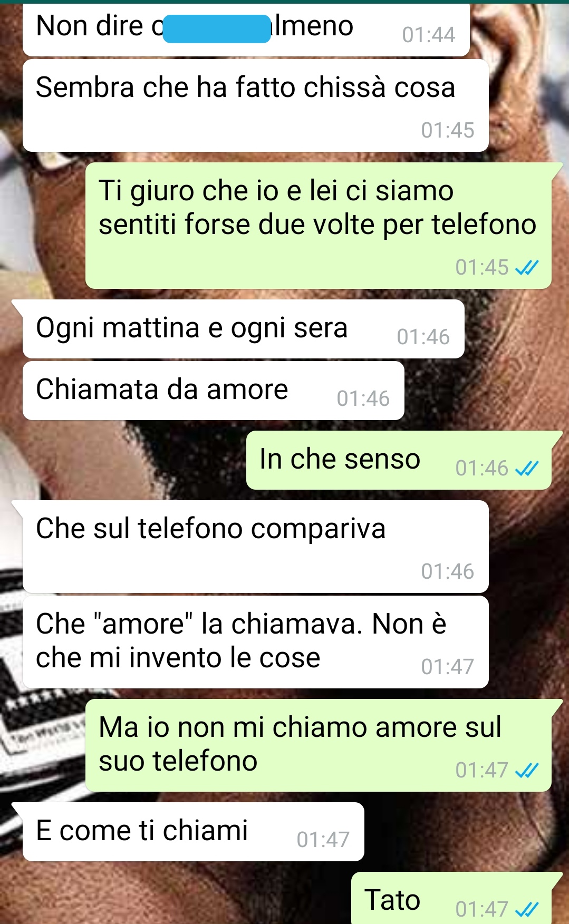Image resolution: width=569 pixels, height=924 pixels.
Task: Tap the read checkmarks on 'Tato' message
Action: tap(527, 909)
